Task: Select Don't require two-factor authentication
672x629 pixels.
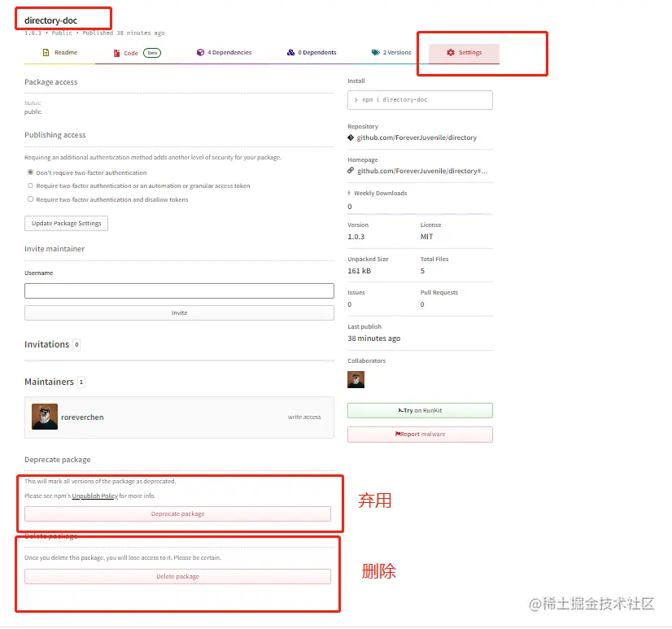Action: pyautogui.click(x=30, y=173)
